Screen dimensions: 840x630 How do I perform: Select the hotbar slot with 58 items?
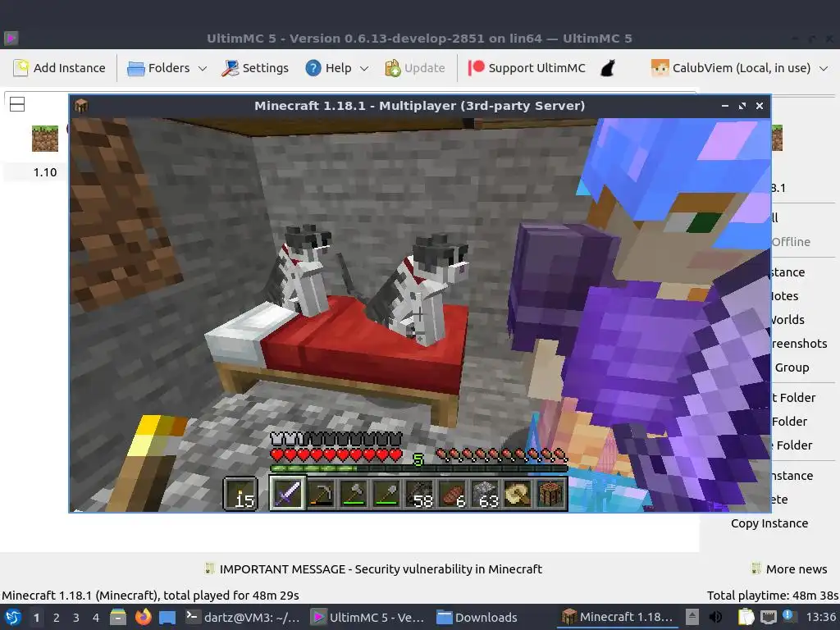tap(419, 493)
